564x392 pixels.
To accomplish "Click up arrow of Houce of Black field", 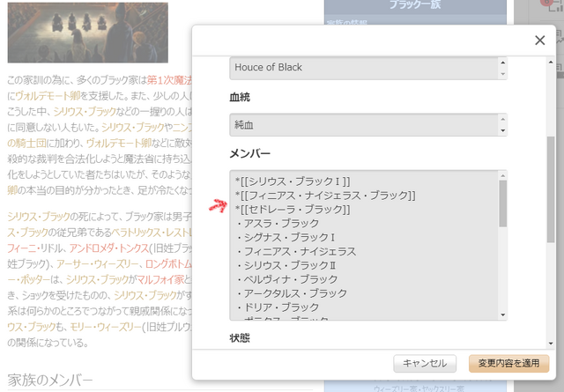I will 503,63.
